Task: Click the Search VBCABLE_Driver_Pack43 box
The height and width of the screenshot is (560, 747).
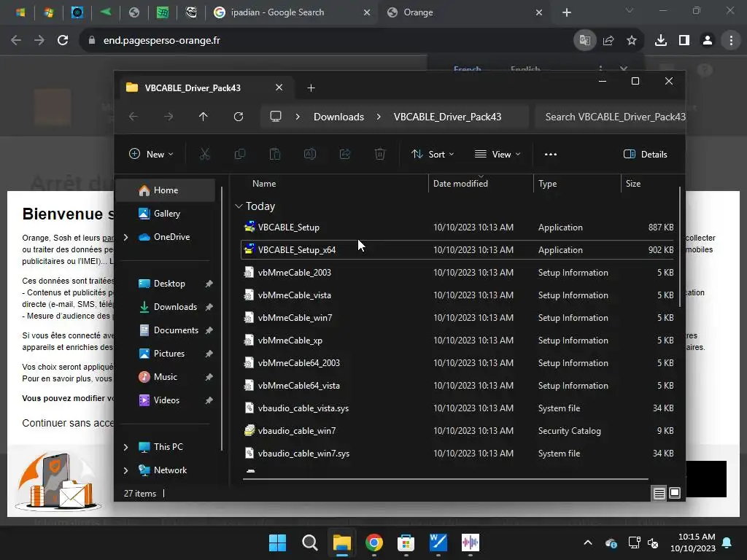Action: (610, 117)
